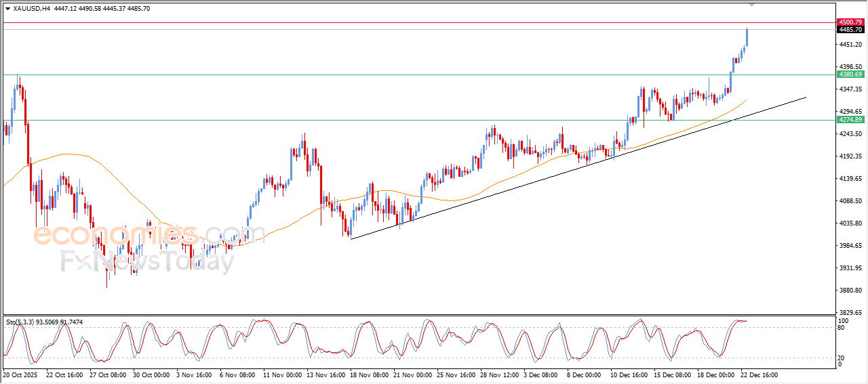
Task: Click the FxNewsToday watermark logo
Action: click(147, 261)
